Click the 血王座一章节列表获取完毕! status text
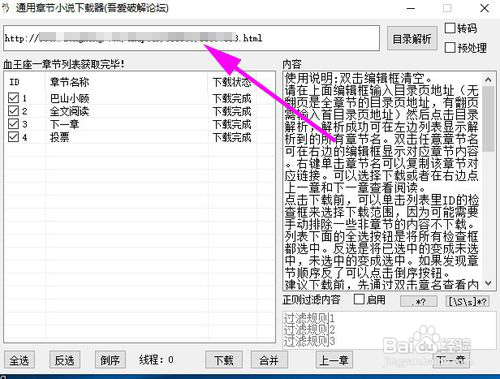Screen dimensions: 500x379 point(64,64)
